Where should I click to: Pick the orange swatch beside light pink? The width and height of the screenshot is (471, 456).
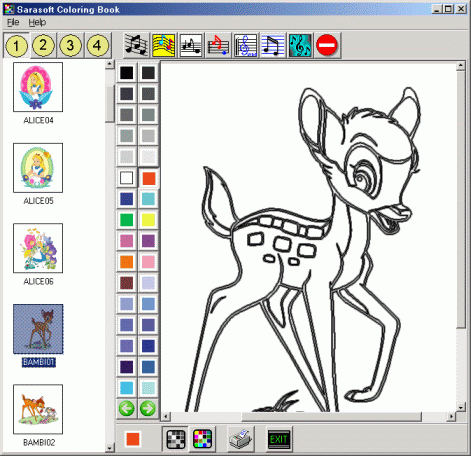(x=126, y=262)
